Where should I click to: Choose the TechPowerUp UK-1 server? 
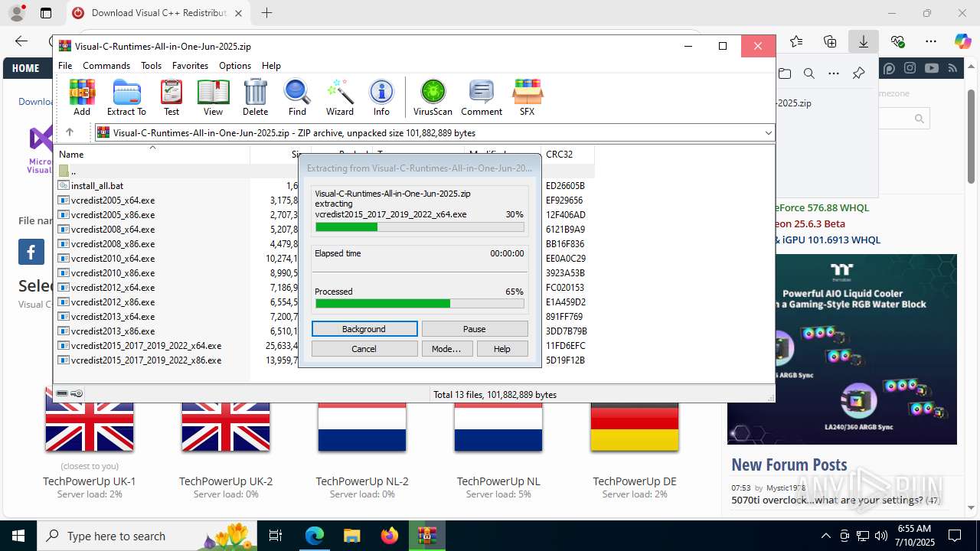(x=90, y=481)
